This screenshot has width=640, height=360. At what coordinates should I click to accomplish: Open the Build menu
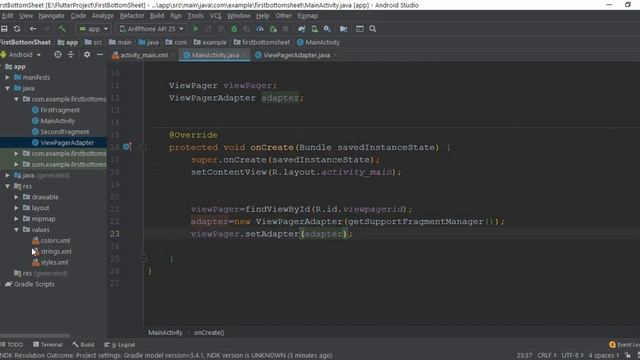157,16
